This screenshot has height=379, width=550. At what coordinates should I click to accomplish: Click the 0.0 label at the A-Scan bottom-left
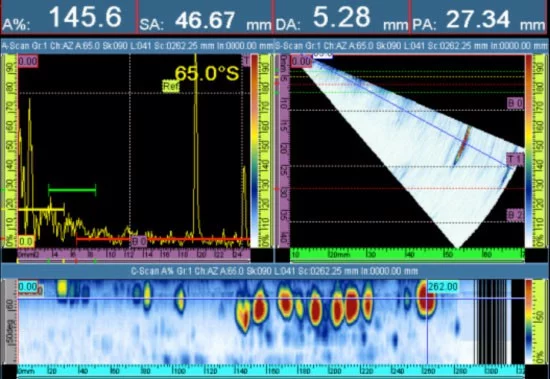(26, 241)
